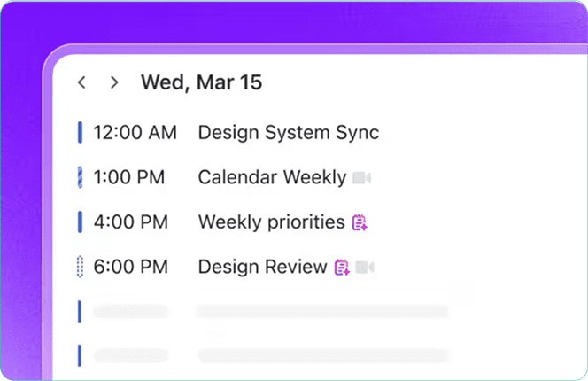
Task: Select the 4:00 PM time label
Action: click(131, 222)
